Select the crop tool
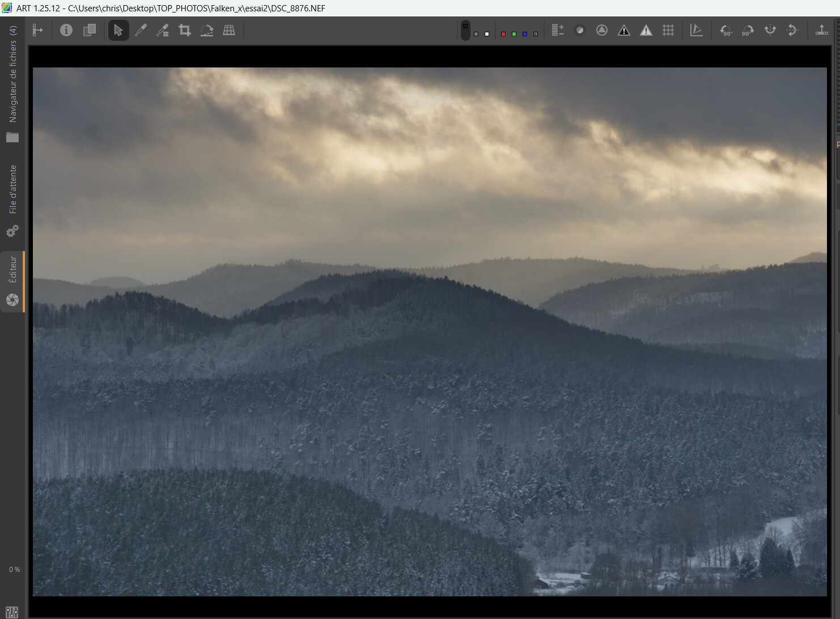 tap(185, 31)
